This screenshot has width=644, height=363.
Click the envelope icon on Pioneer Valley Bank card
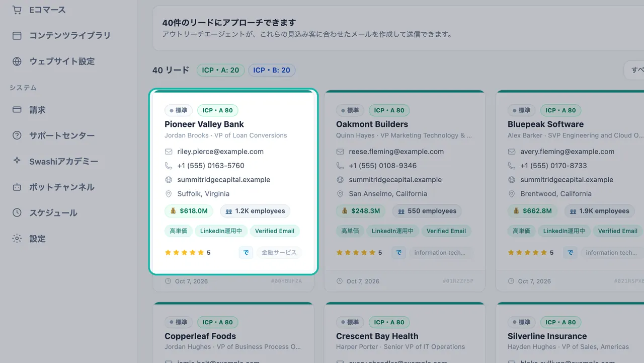pos(169,152)
